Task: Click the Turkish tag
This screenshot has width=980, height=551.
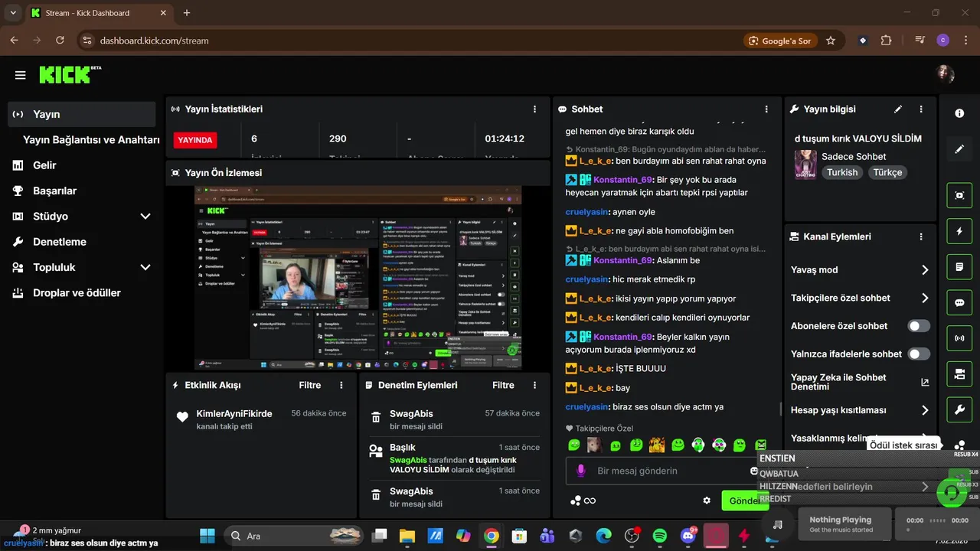Action: [x=842, y=172]
